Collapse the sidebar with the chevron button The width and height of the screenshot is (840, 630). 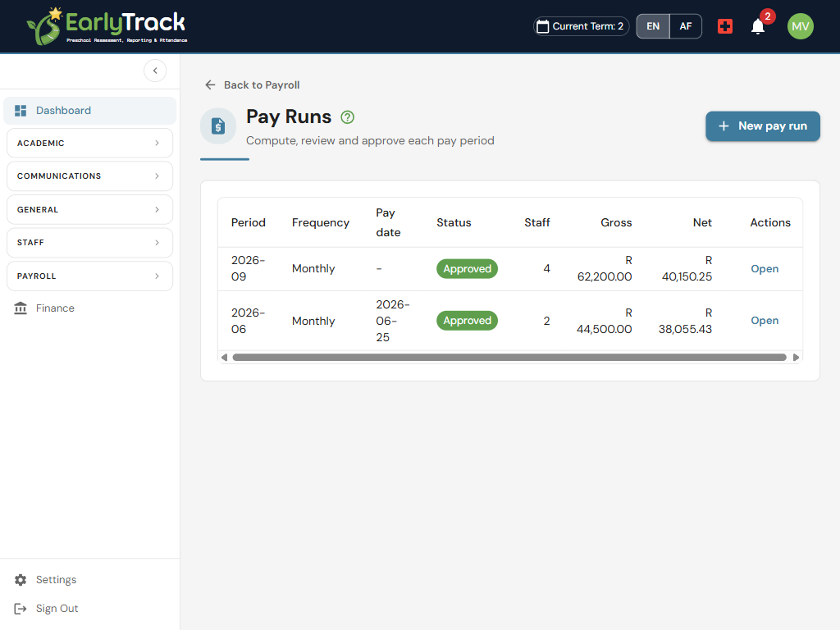155,71
